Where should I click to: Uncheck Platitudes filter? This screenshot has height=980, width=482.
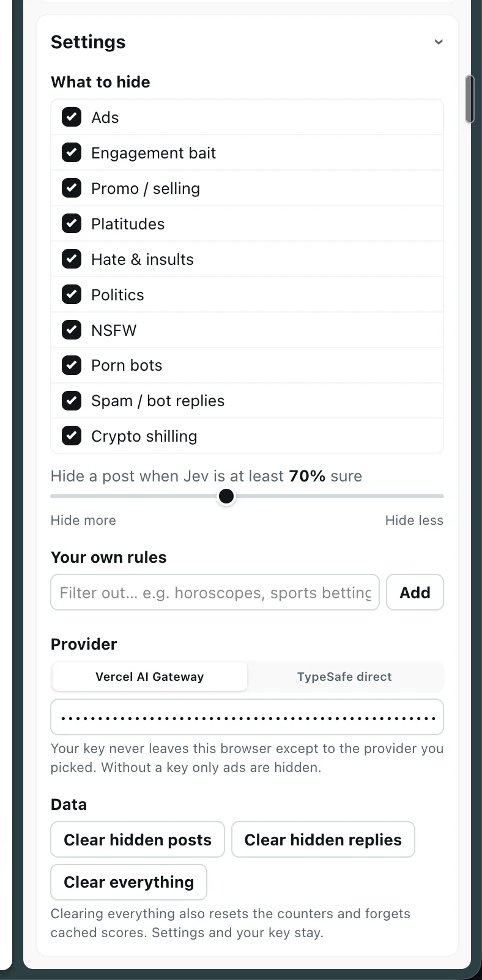[72, 223]
